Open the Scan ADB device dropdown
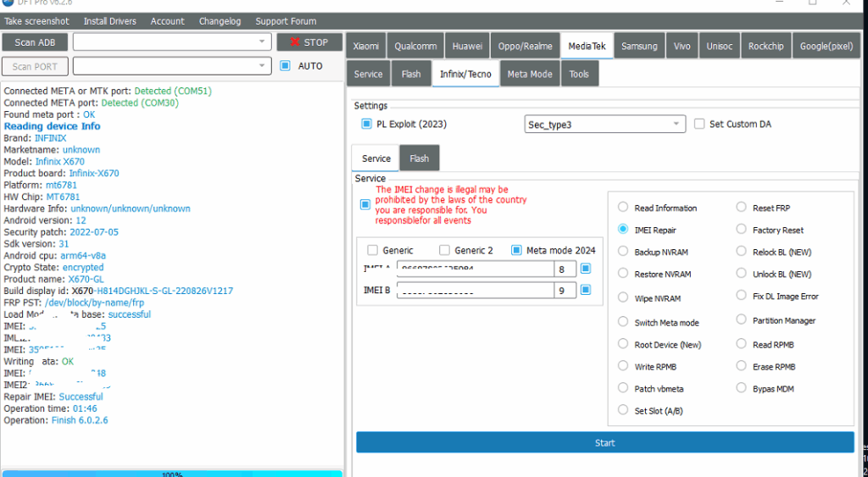The image size is (868, 477). [x=262, y=42]
